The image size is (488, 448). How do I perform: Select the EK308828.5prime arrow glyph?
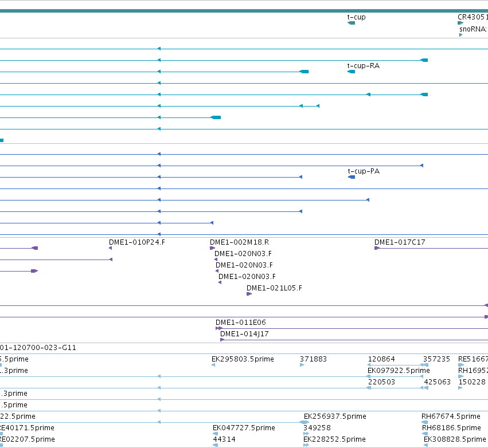pyautogui.click(x=425, y=445)
